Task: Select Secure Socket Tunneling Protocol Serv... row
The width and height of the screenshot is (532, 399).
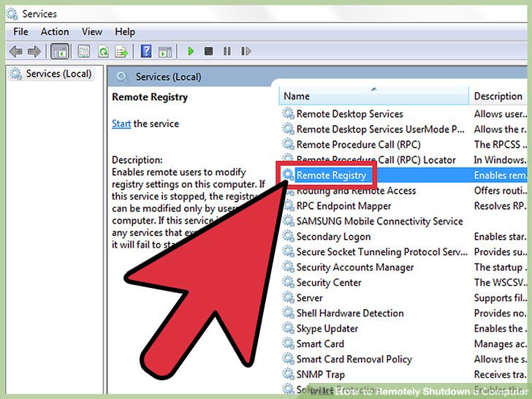Action: tap(403, 251)
